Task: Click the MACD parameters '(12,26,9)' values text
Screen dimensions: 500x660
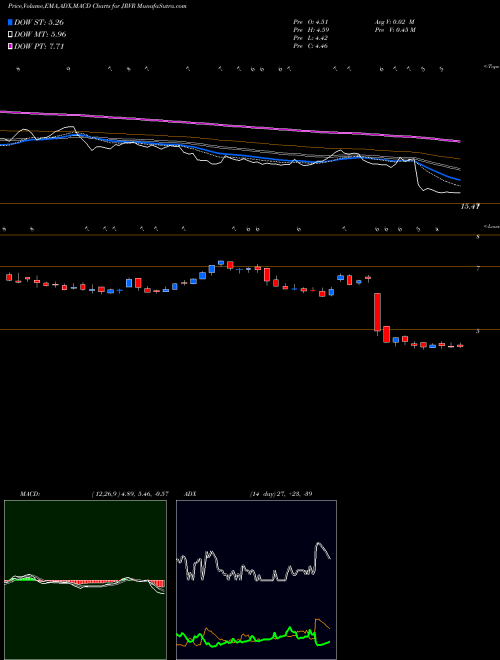Action: [x=130, y=494]
